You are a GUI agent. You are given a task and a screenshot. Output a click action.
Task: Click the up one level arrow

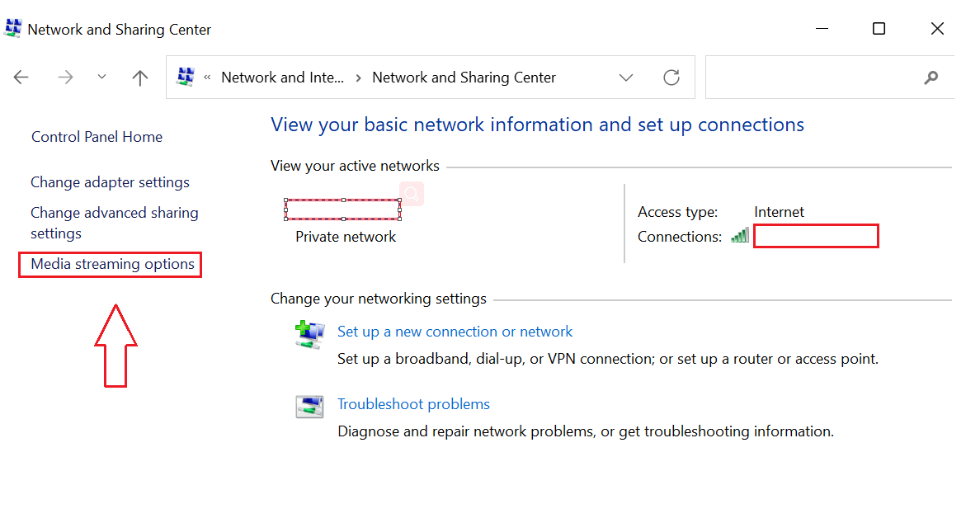pyautogui.click(x=139, y=77)
